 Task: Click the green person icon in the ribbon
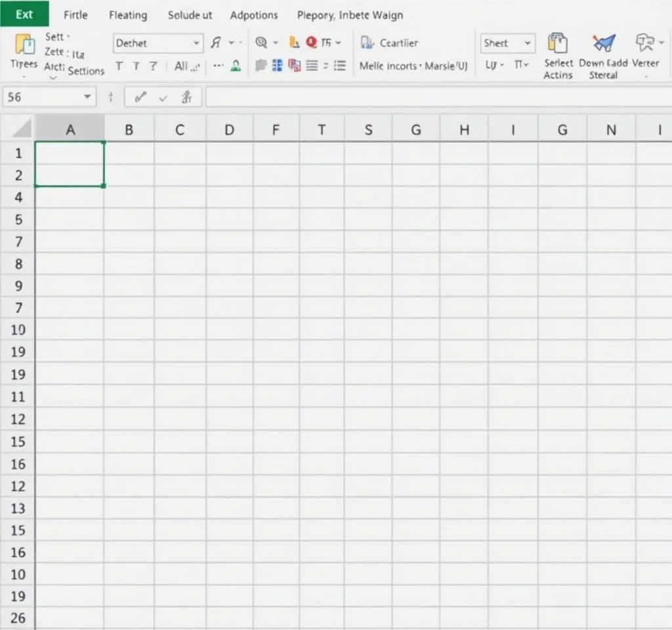coord(236,66)
